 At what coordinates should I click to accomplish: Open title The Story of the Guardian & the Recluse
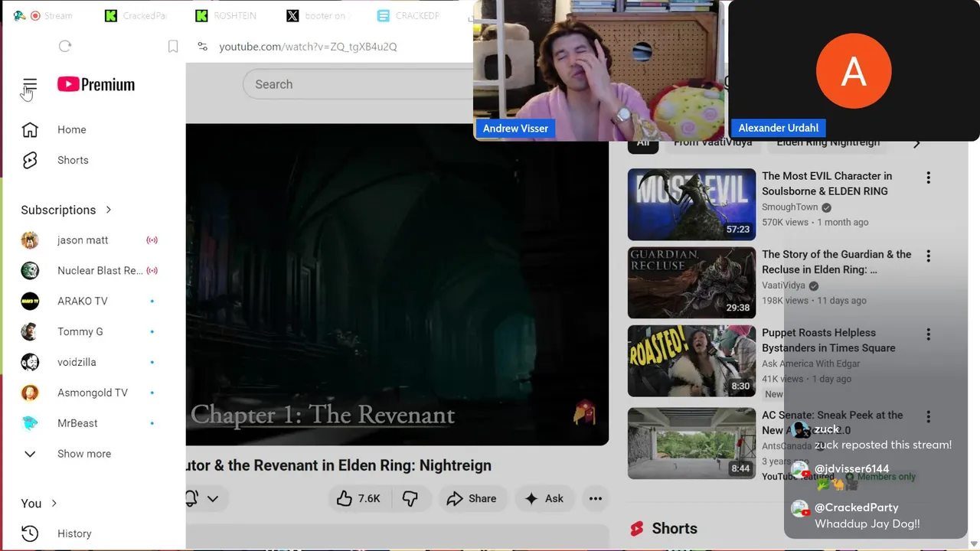click(x=837, y=262)
